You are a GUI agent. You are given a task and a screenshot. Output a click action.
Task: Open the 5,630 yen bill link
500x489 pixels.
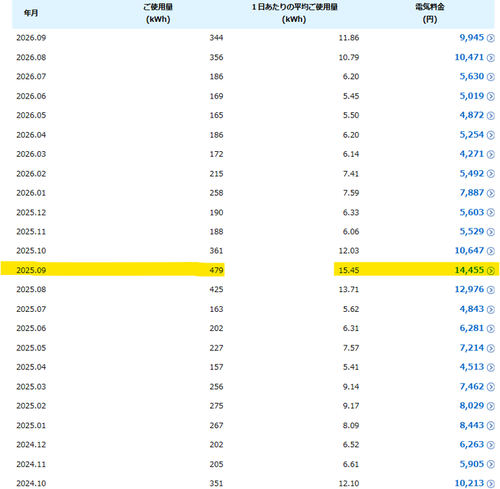[472, 77]
